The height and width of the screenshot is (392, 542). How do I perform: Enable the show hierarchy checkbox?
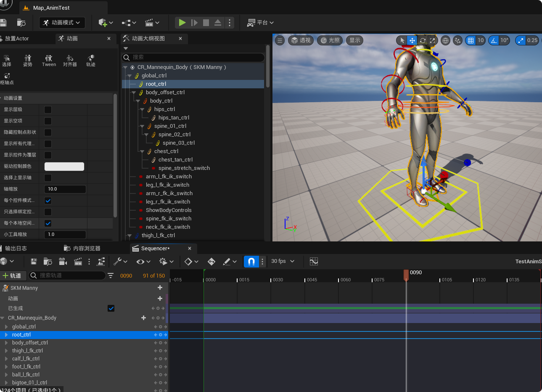click(48, 110)
